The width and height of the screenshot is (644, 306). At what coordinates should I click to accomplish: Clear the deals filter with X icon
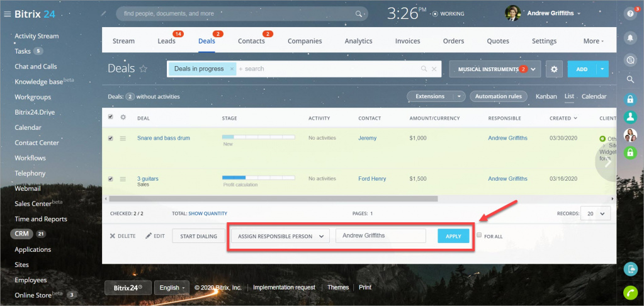(434, 69)
